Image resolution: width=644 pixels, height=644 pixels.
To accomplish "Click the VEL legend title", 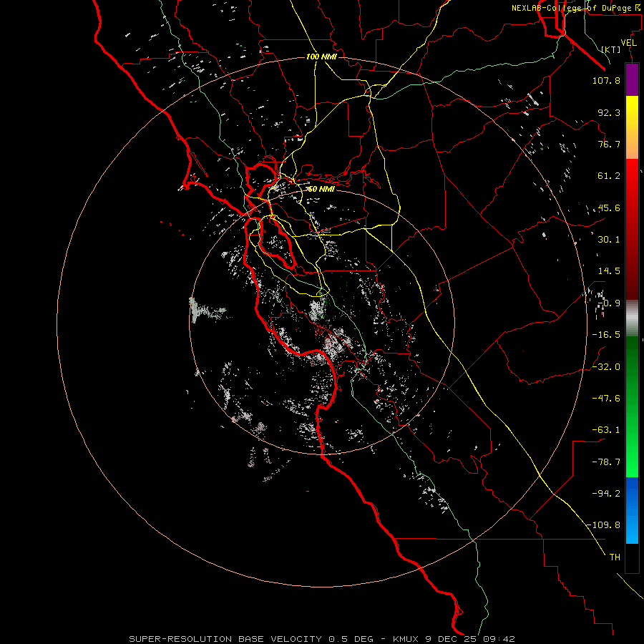I will point(628,43).
